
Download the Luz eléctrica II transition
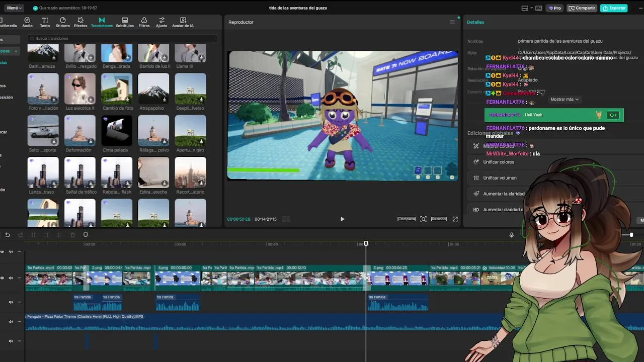tap(91, 100)
